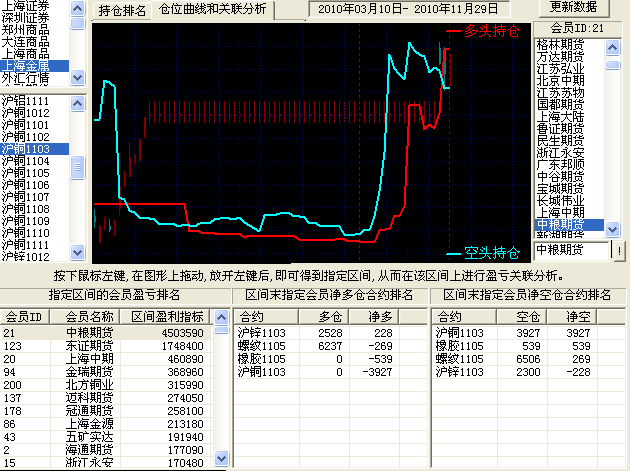Switch to the 持仓排名 tab
Viewport: 630px width, 471px height.
tap(123, 10)
